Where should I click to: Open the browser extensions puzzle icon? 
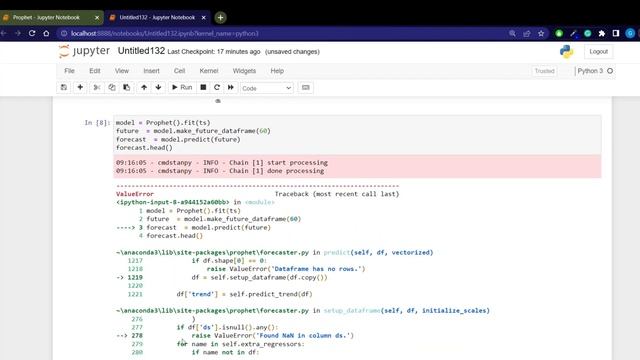[x=602, y=33]
